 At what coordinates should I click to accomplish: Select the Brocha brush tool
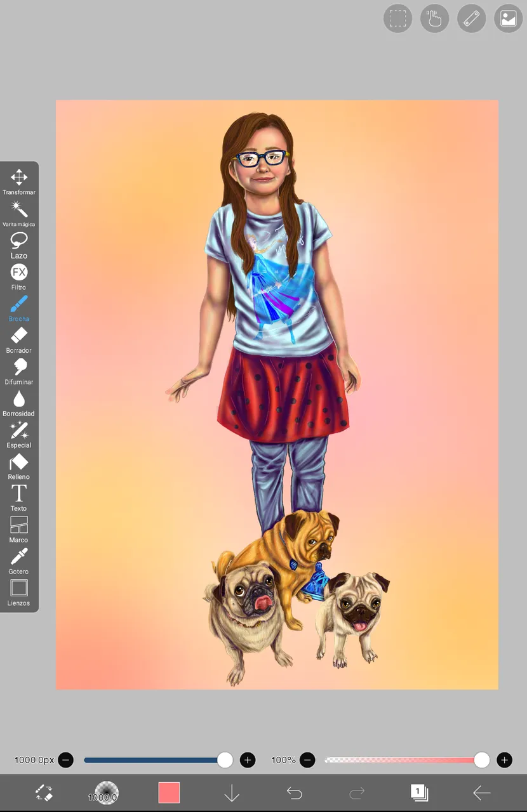19,308
